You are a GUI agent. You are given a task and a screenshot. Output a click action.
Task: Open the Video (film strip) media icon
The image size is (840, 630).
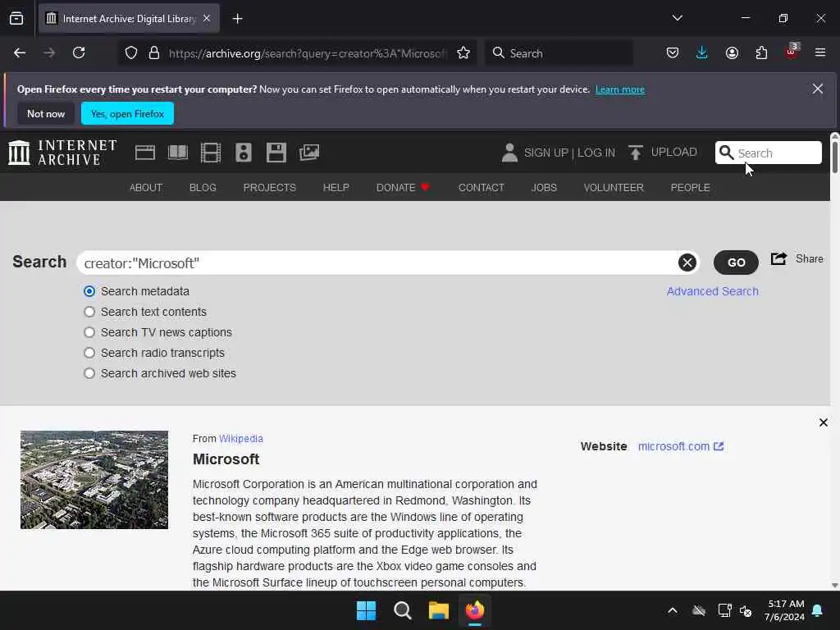point(211,153)
